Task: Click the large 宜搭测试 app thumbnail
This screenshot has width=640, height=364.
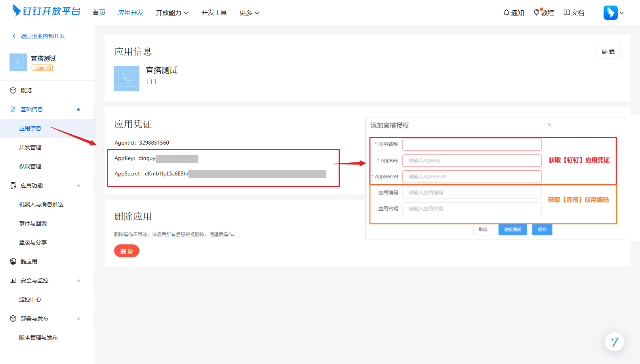Action: pyautogui.click(x=127, y=78)
